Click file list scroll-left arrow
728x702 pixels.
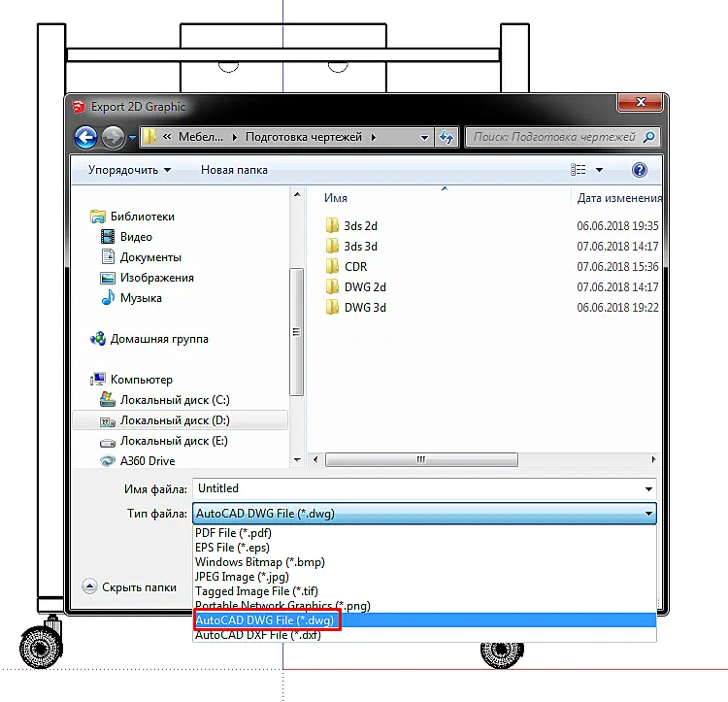315,459
